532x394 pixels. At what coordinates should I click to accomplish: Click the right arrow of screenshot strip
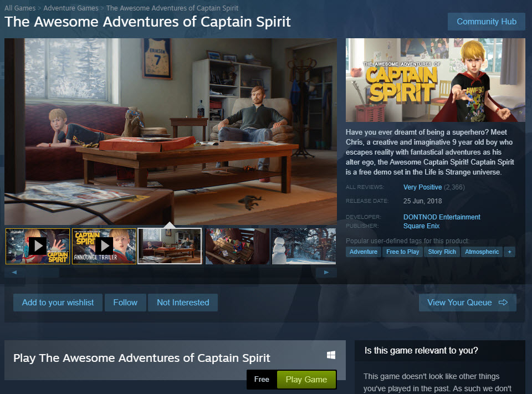(326, 272)
